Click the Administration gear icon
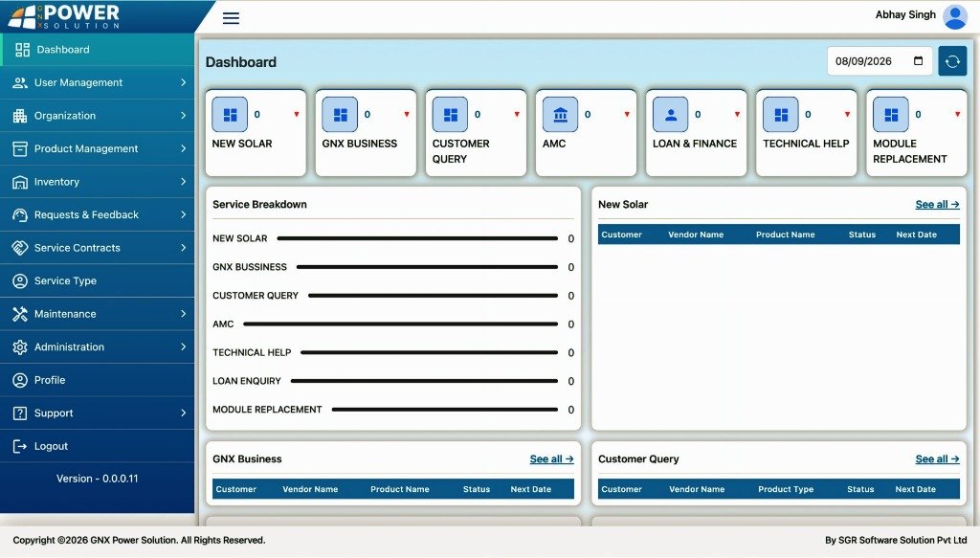Screen dimensions: 980x558 [20, 346]
